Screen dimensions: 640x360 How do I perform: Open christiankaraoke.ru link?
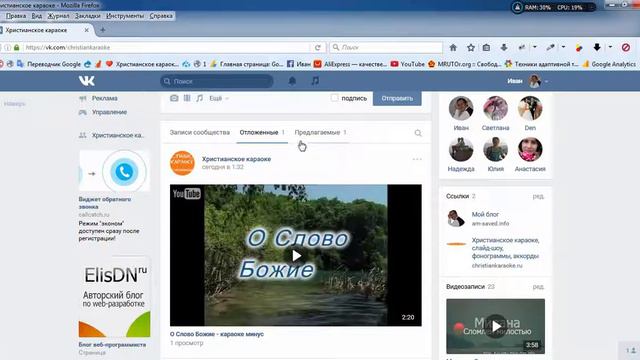pyautogui.click(x=497, y=265)
